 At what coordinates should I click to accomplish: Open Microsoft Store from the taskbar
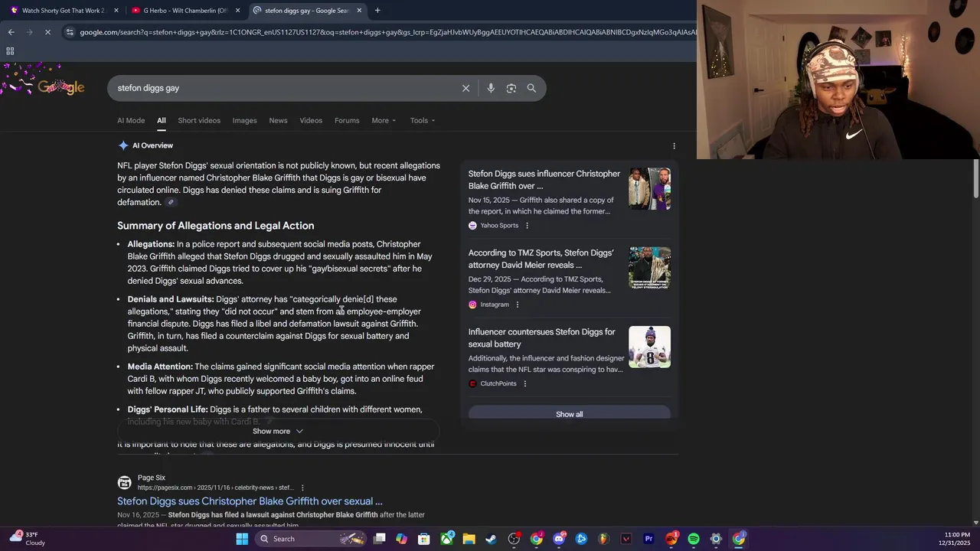(423, 539)
